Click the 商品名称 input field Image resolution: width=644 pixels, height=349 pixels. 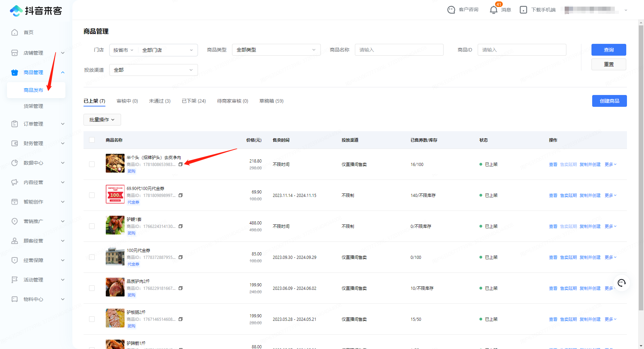coord(399,50)
